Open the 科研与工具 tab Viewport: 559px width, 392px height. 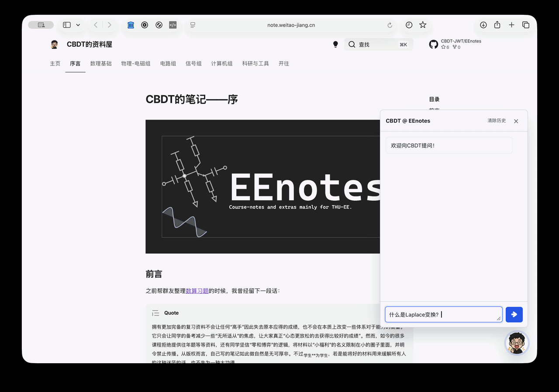(255, 63)
